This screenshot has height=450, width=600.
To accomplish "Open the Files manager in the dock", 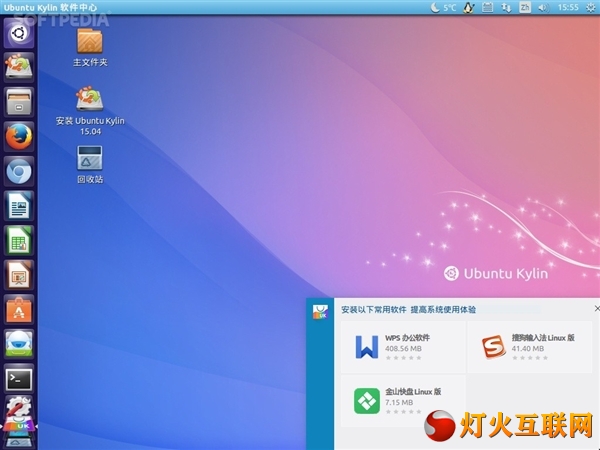I will [x=19, y=102].
